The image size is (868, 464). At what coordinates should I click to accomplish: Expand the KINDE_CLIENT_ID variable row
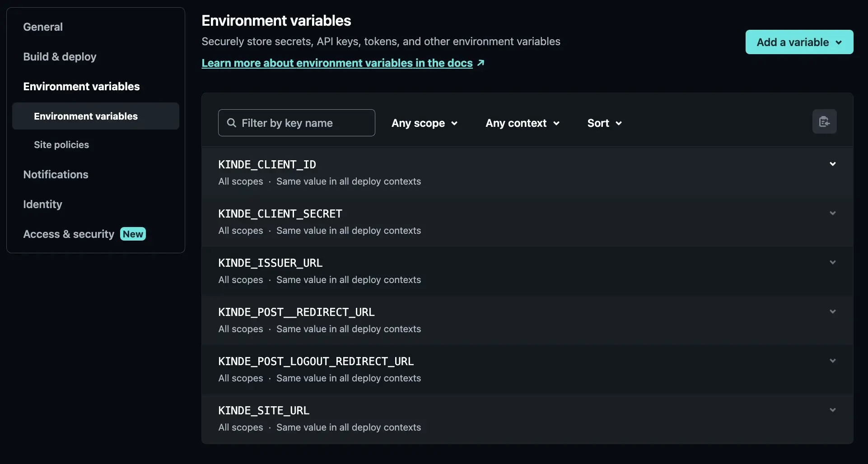[833, 164]
